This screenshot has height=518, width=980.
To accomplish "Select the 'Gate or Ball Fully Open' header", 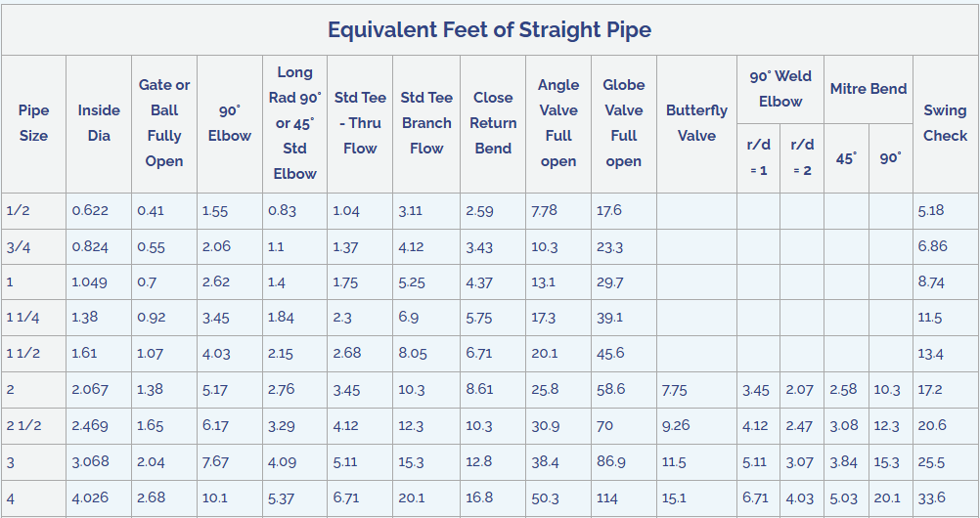I will tap(164, 123).
